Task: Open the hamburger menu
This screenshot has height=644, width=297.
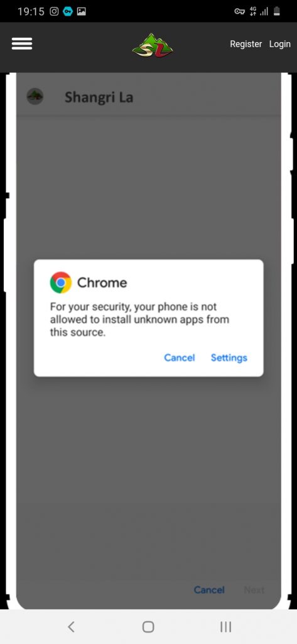Action: click(x=22, y=44)
